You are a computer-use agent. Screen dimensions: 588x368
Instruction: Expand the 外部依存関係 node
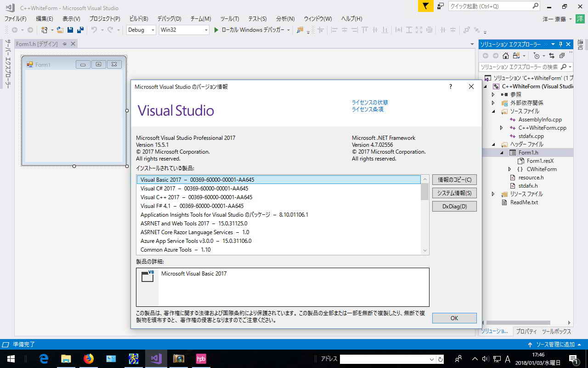coord(493,103)
